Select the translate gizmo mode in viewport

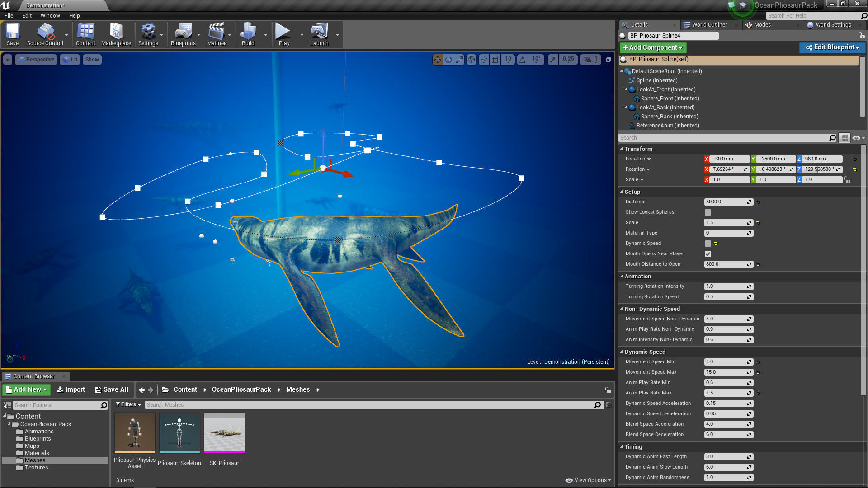(x=437, y=60)
